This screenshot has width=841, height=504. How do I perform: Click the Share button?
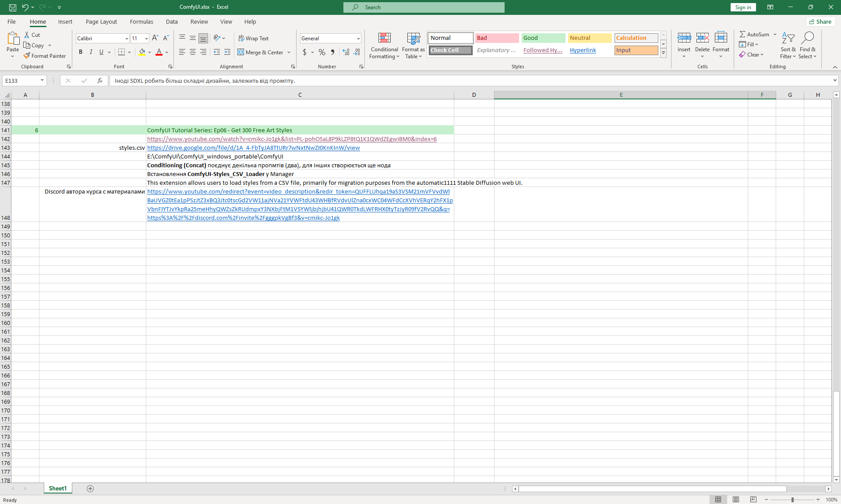coord(820,21)
